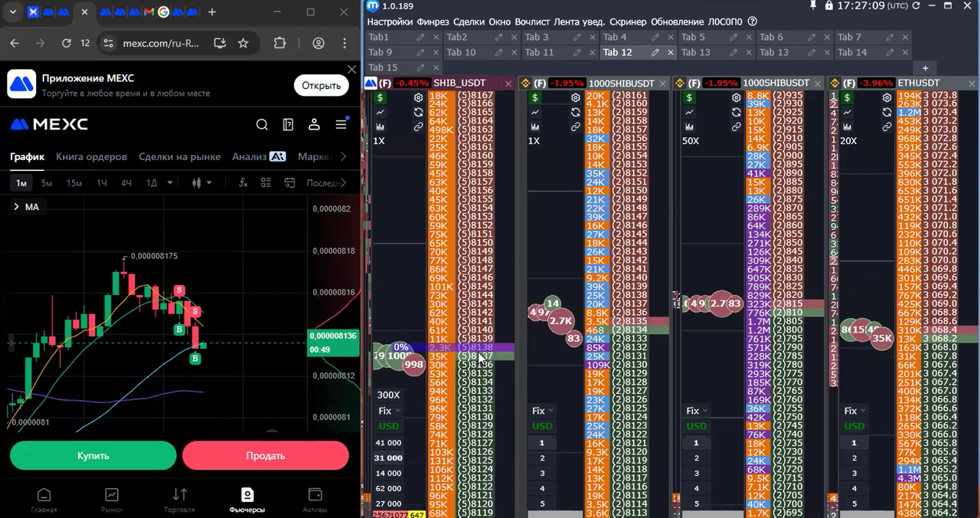
Task: Click the red Продать button
Action: click(x=266, y=455)
